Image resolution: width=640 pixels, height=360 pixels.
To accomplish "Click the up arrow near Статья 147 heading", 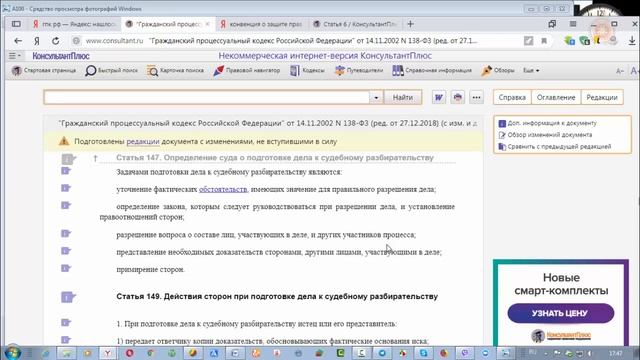I will (95, 158).
